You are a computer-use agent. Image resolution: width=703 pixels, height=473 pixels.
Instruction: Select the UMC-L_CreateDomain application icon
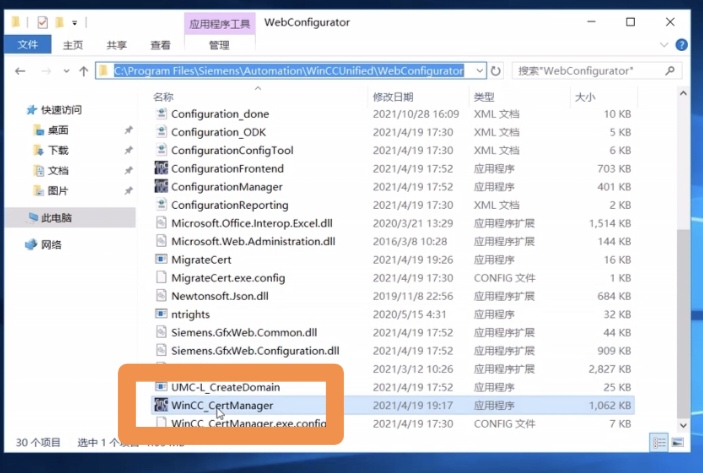point(161,386)
